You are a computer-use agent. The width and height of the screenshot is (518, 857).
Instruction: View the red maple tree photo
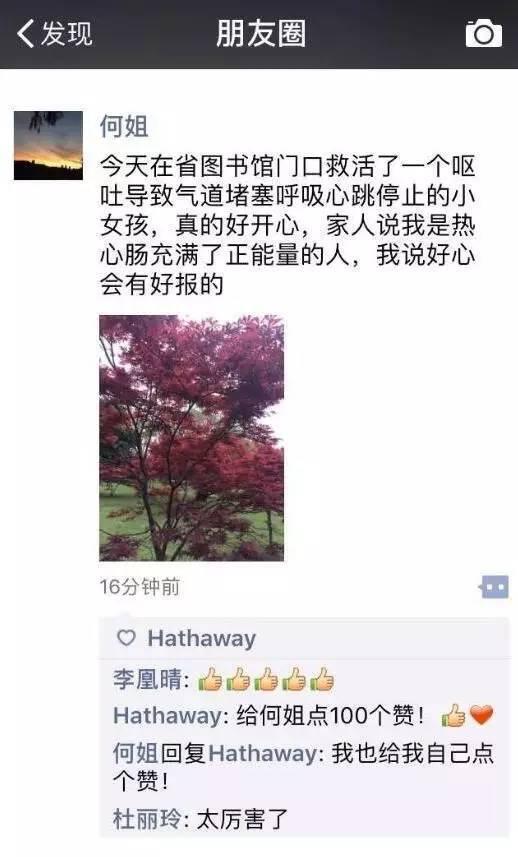(191, 438)
